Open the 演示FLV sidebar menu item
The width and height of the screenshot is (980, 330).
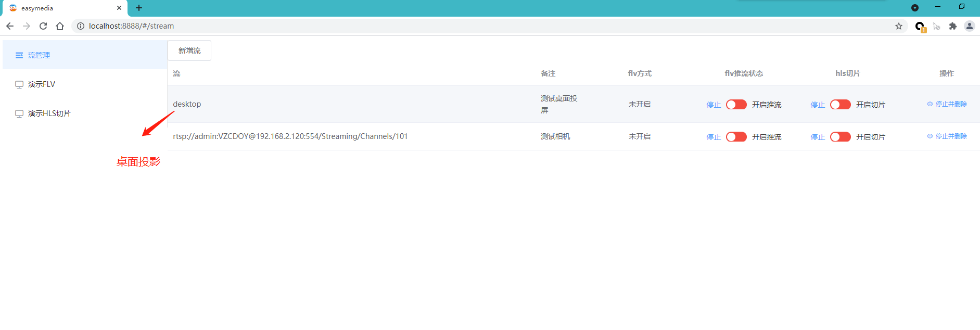pyautogui.click(x=42, y=84)
